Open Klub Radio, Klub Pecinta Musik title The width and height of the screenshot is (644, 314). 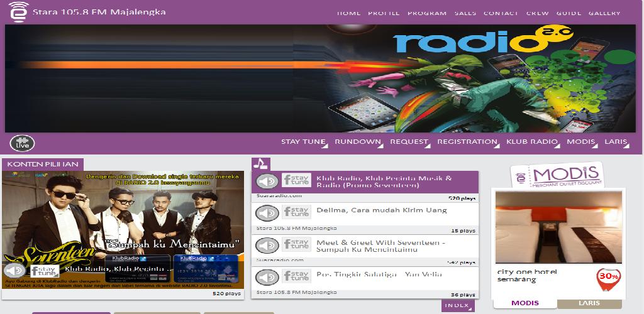(384, 181)
